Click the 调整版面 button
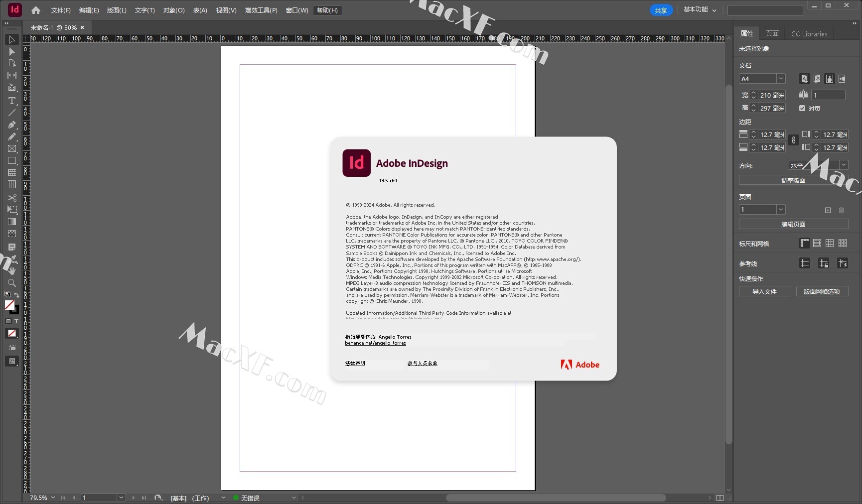 (793, 180)
